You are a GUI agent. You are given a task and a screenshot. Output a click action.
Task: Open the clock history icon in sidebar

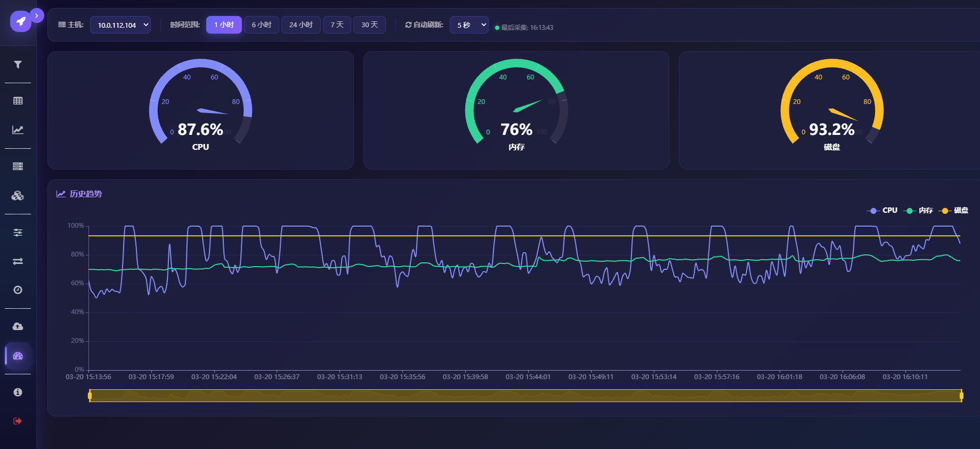coord(18,290)
